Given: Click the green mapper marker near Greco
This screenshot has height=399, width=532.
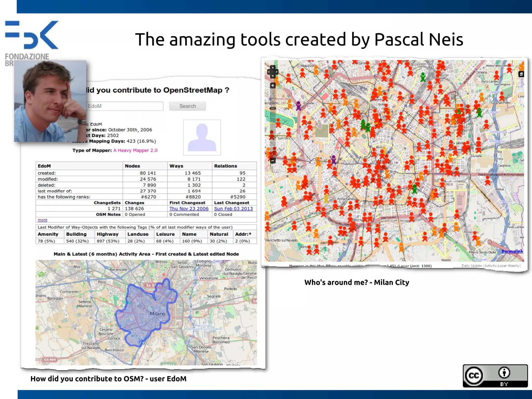Looking at the screenshot, I should (423, 77).
